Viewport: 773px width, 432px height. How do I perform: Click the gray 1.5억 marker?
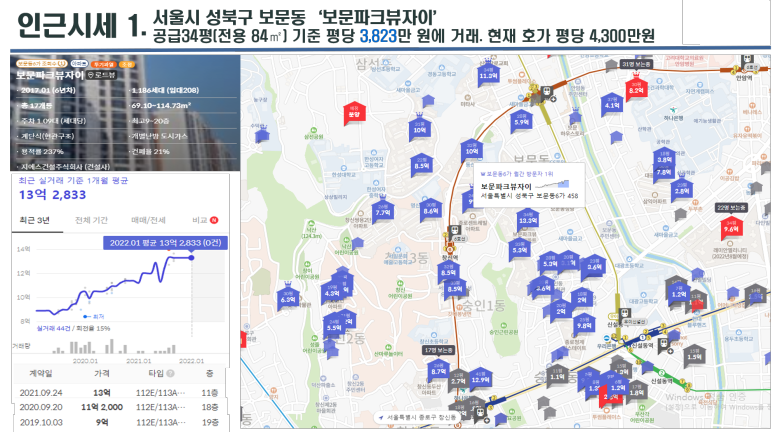click(695, 355)
